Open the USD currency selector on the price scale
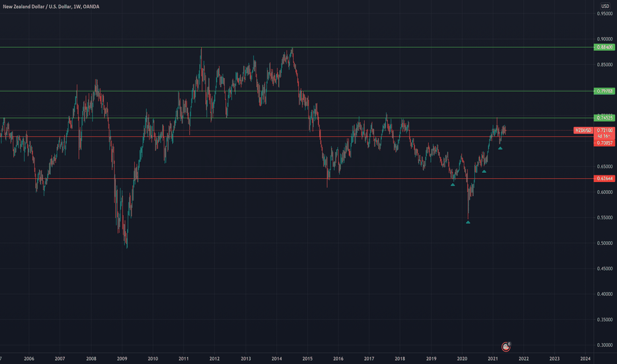Viewport: 617px width, 364px height. click(x=605, y=7)
